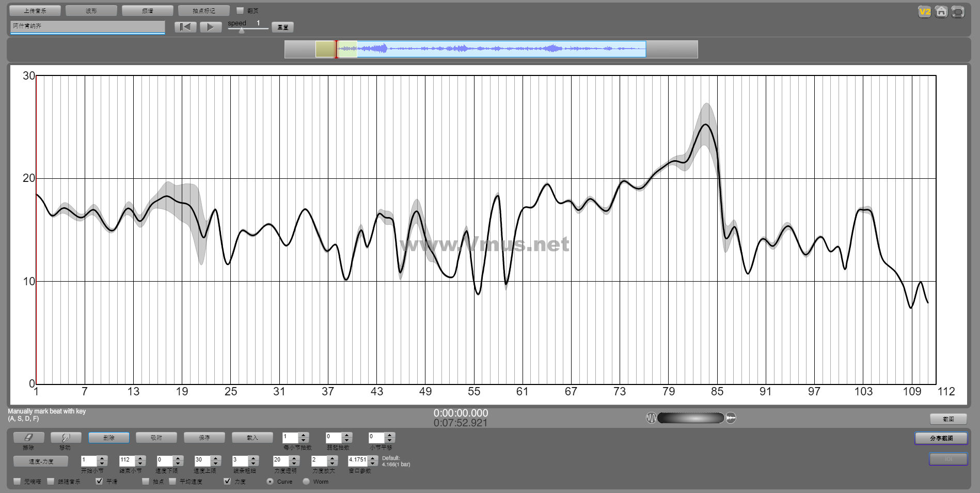Viewport: 980px width, 493px height.
Task: Toggle the fullscreen icon
Action: pyautogui.click(x=958, y=12)
